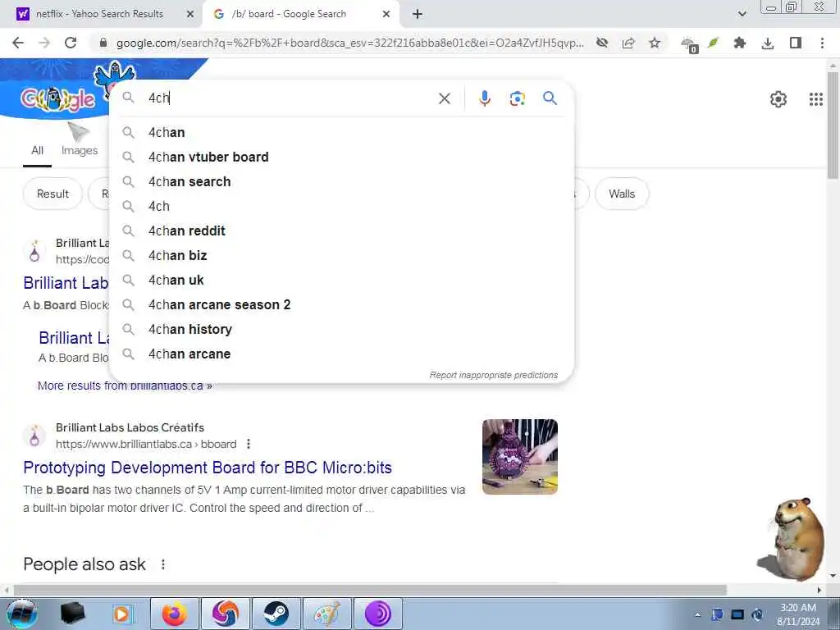Open People also ask options menu
The height and width of the screenshot is (630, 840).
(163, 564)
